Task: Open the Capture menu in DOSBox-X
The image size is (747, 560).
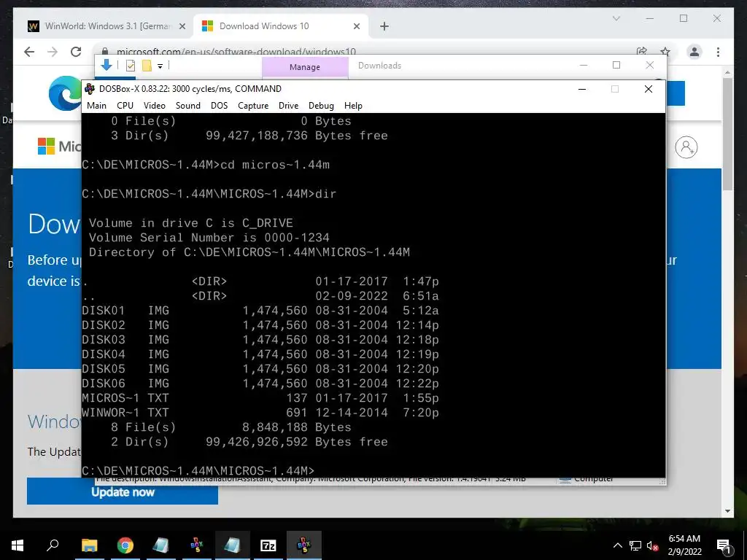Action: pos(253,106)
